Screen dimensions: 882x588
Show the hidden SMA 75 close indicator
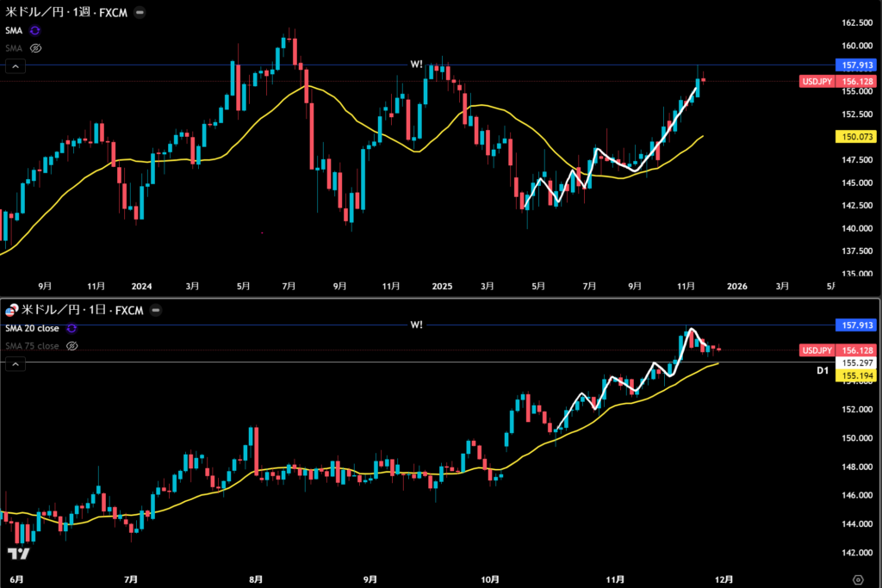(x=72, y=346)
